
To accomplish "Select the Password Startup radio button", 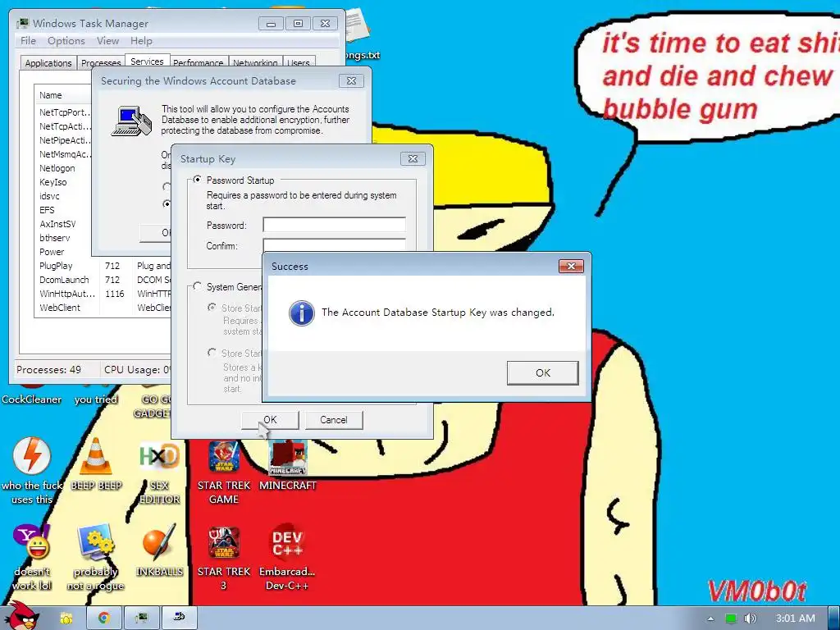I will click(198, 180).
